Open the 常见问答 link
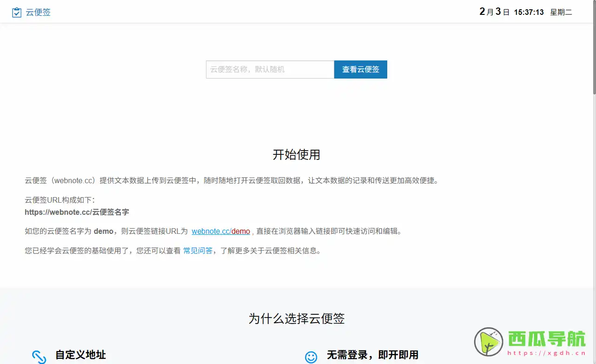The image size is (596, 364). click(x=198, y=251)
